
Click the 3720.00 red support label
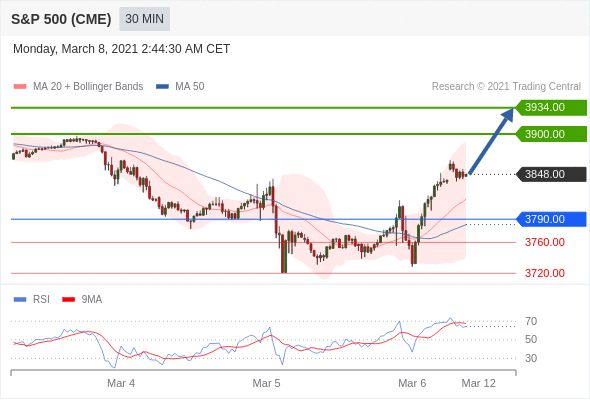(545, 273)
